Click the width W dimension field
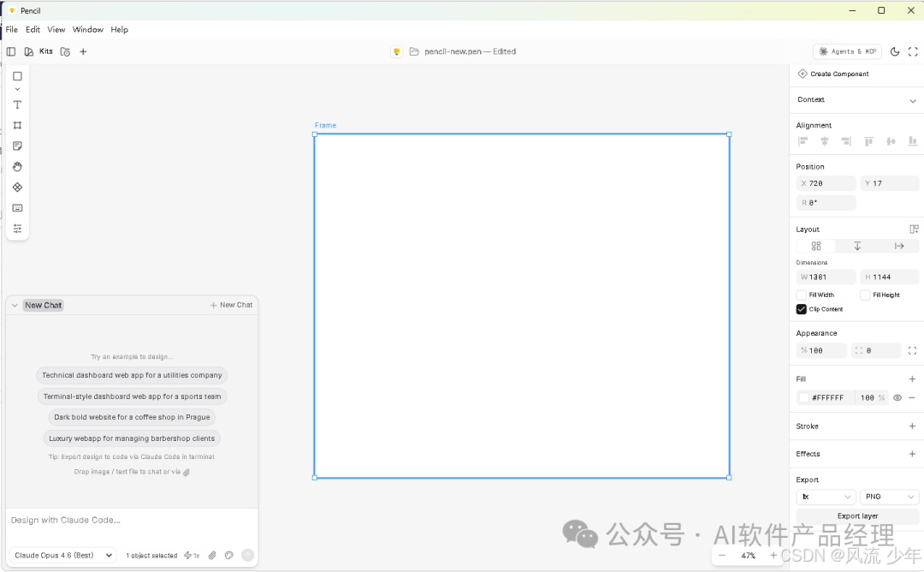The width and height of the screenshot is (924, 572). [826, 277]
